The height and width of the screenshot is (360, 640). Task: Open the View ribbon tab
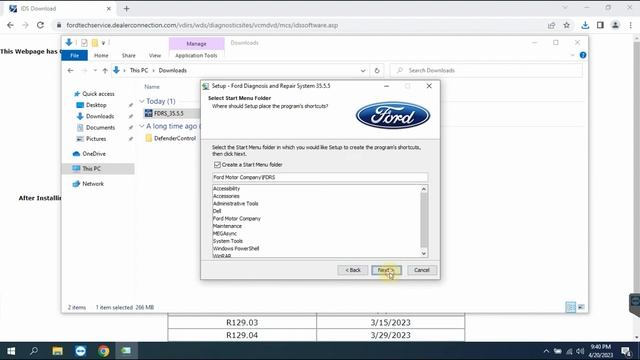tap(155, 56)
